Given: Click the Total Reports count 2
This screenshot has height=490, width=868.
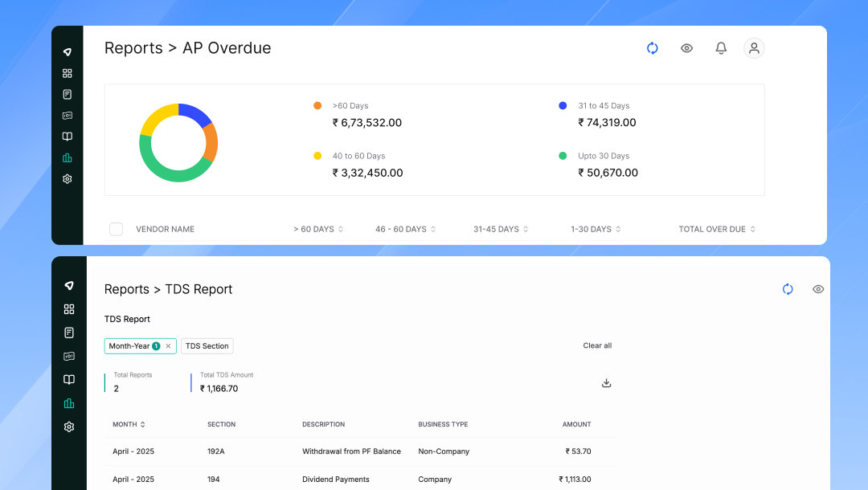Looking at the screenshot, I should click(117, 389).
